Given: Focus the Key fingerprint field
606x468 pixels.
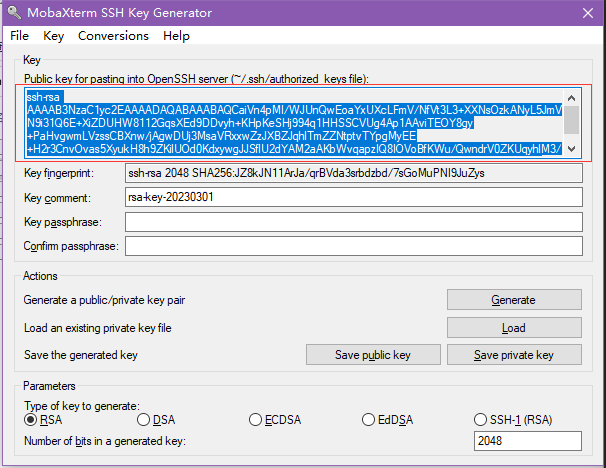Looking at the screenshot, I should point(354,173).
